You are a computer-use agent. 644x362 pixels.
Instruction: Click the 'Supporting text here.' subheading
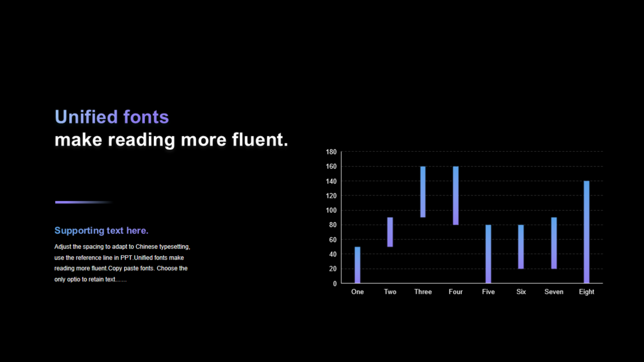(x=101, y=231)
